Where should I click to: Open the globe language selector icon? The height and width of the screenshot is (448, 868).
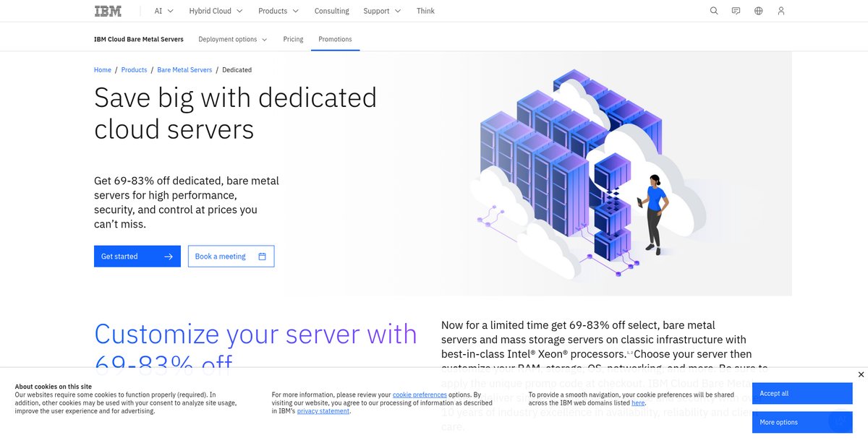click(758, 11)
